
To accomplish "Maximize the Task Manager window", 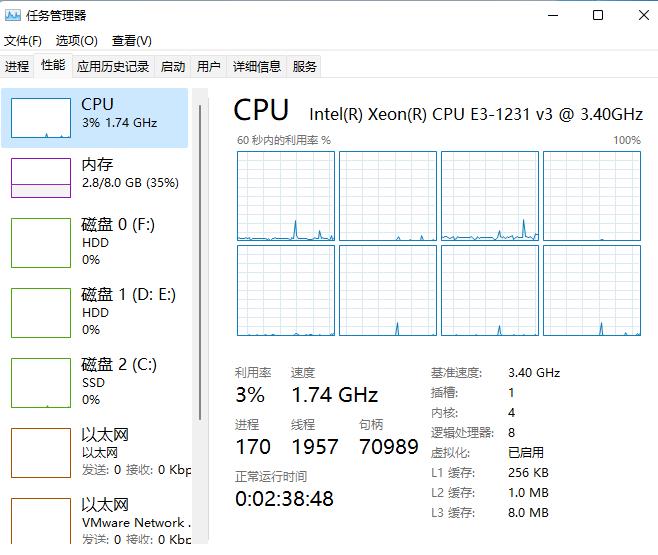I will coord(598,15).
